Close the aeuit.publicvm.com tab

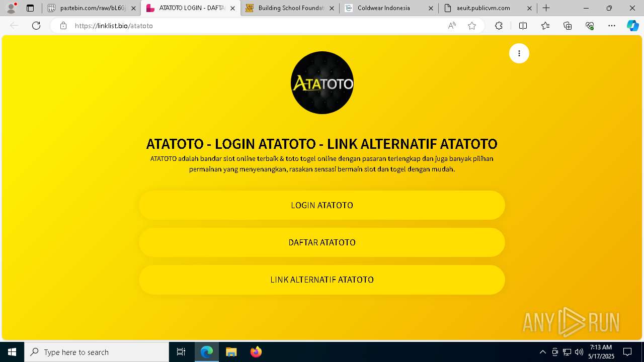point(529,8)
